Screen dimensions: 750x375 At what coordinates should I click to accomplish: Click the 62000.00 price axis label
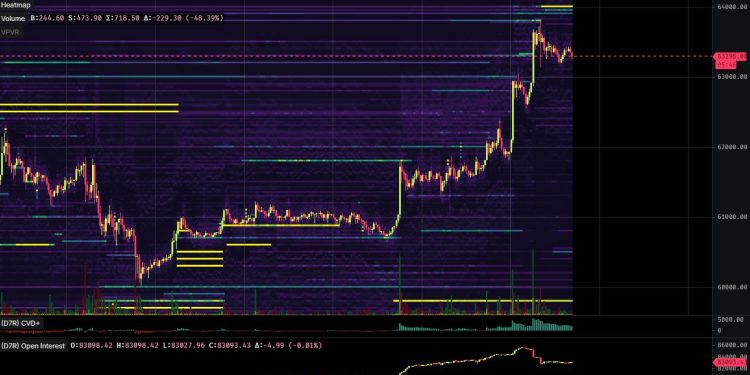click(732, 147)
